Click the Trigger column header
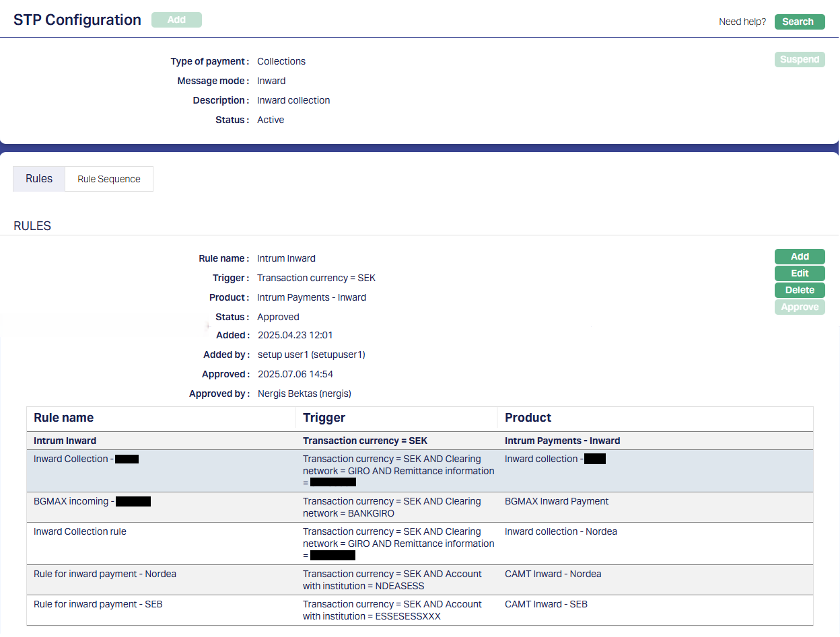 click(324, 418)
